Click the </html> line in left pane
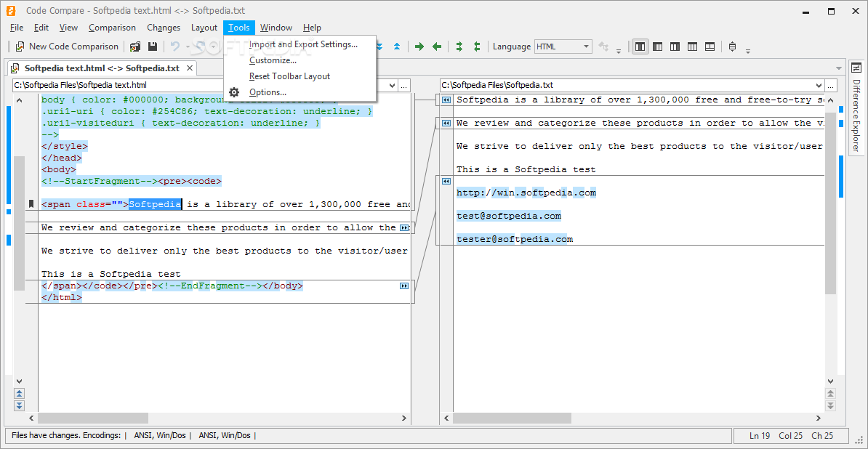This screenshot has width=868, height=449. [62, 297]
